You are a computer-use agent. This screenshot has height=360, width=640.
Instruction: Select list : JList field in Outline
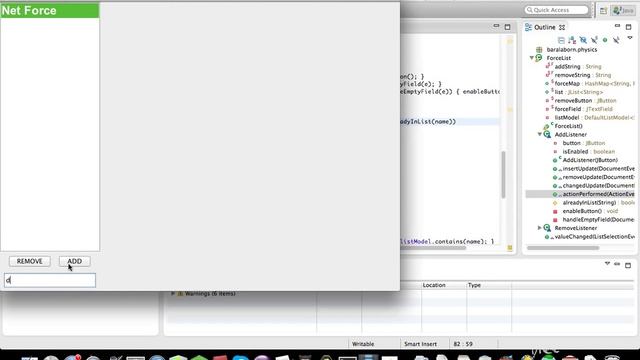point(578,92)
